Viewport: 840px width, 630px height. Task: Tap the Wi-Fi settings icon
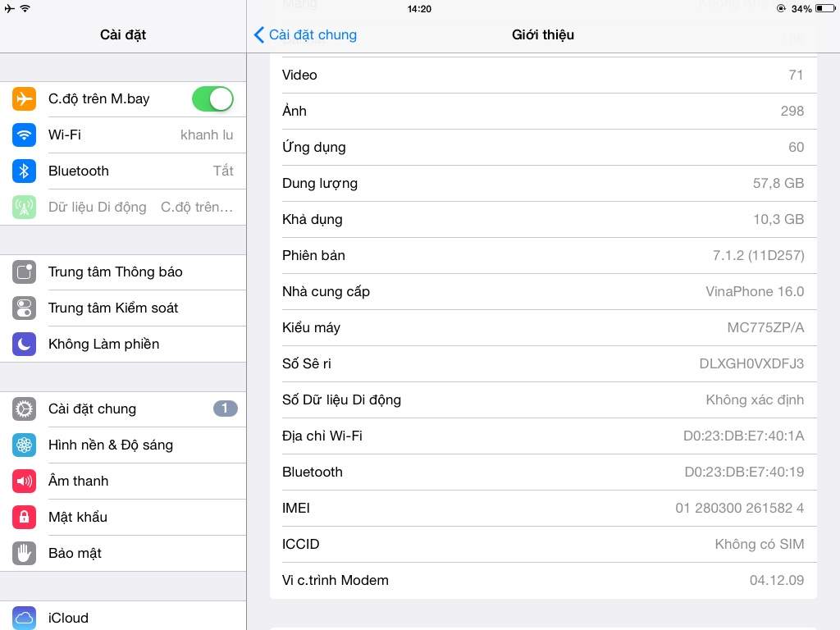[x=24, y=135]
